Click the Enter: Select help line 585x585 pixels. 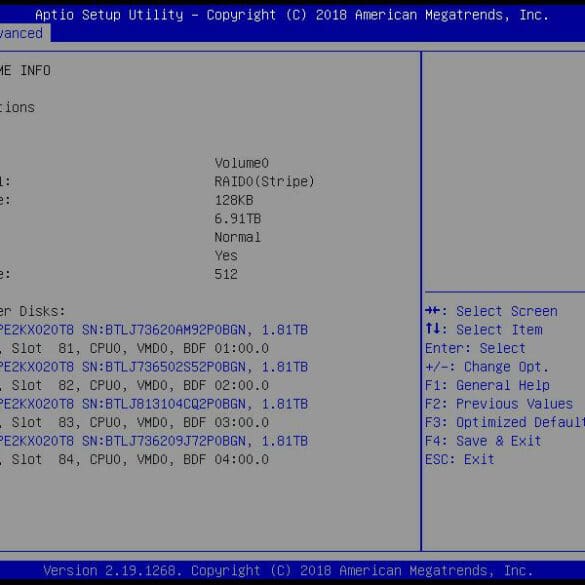(475, 348)
